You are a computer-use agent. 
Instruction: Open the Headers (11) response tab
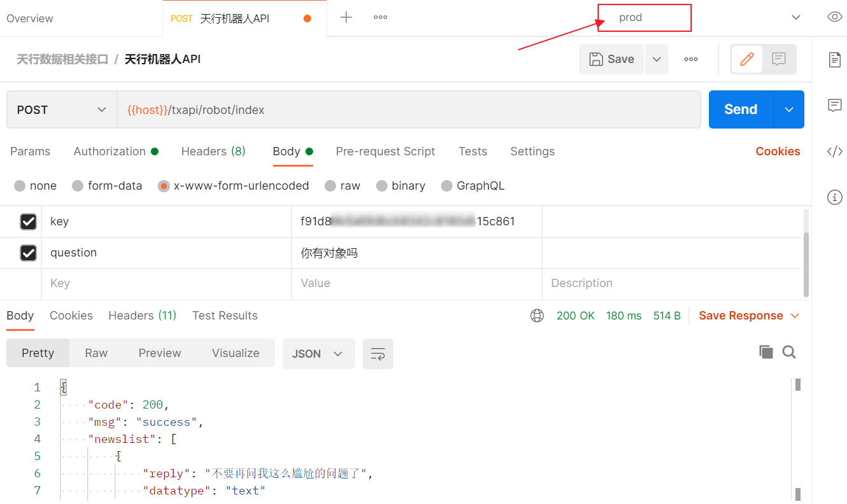click(142, 316)
